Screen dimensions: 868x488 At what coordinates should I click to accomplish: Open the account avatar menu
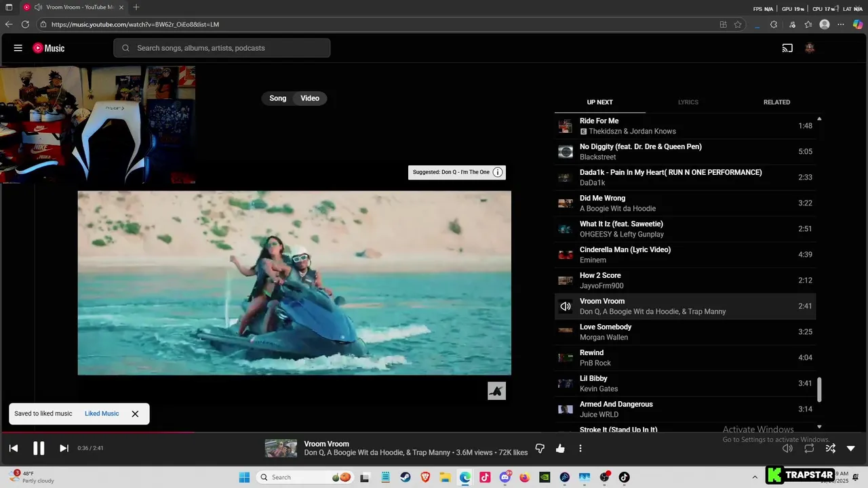(809, 48)
